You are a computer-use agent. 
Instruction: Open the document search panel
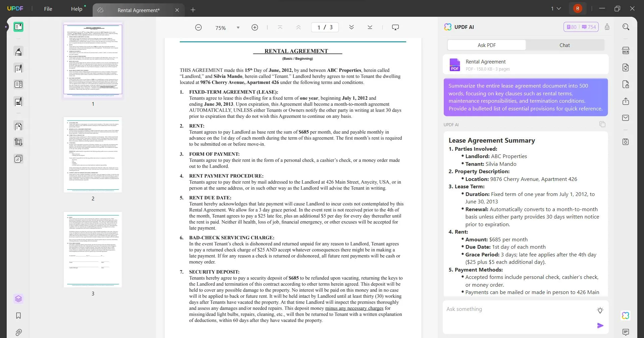click(626, 27)
